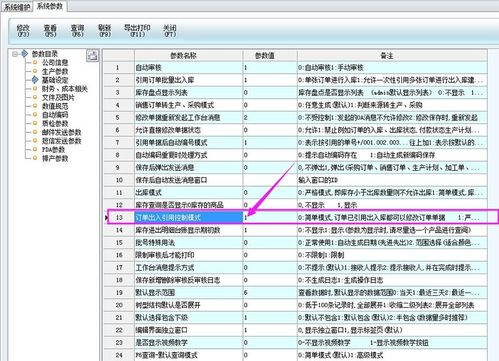
Task: Click the value 6 in the 默认显示范围 row
Action: tap(270, 292)
